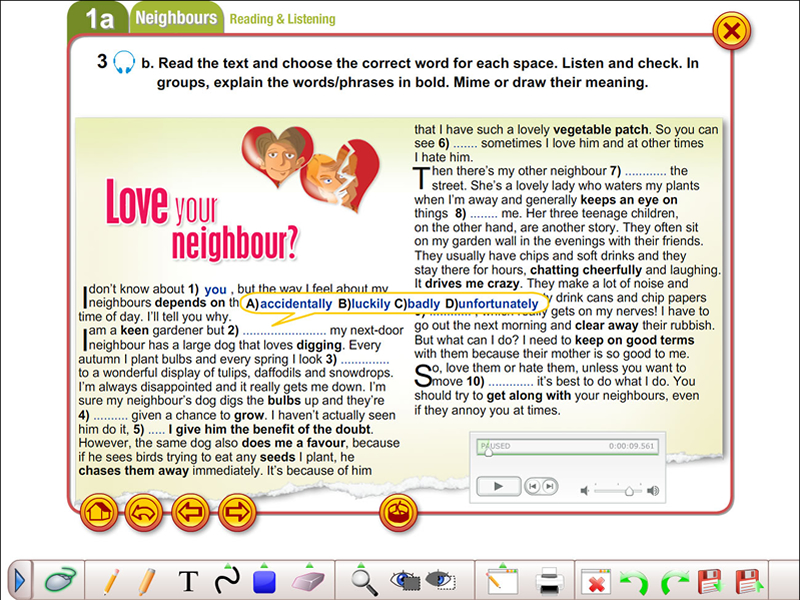Choose answer option D) unfortunately
Image resolution: width=800 pixels, height=600 pixels.
491,303
